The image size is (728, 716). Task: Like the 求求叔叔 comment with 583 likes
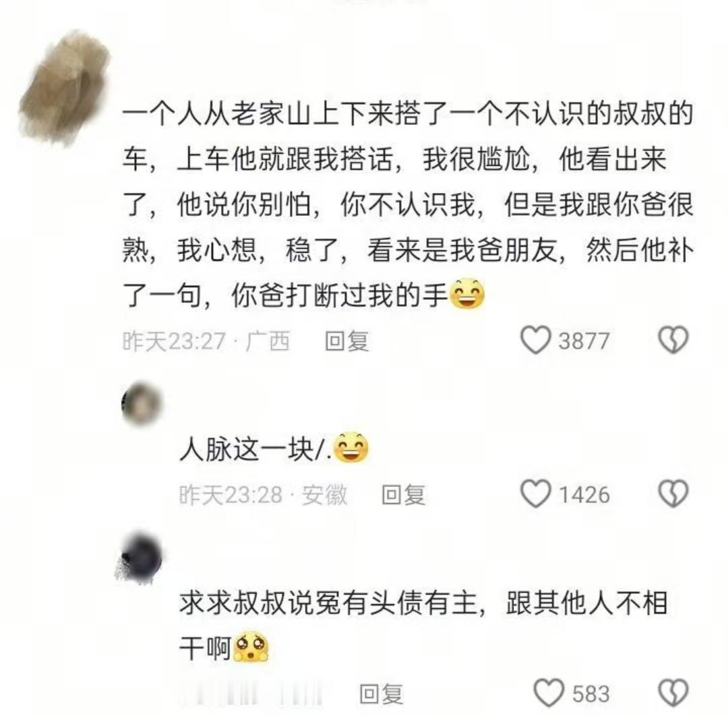549,693
